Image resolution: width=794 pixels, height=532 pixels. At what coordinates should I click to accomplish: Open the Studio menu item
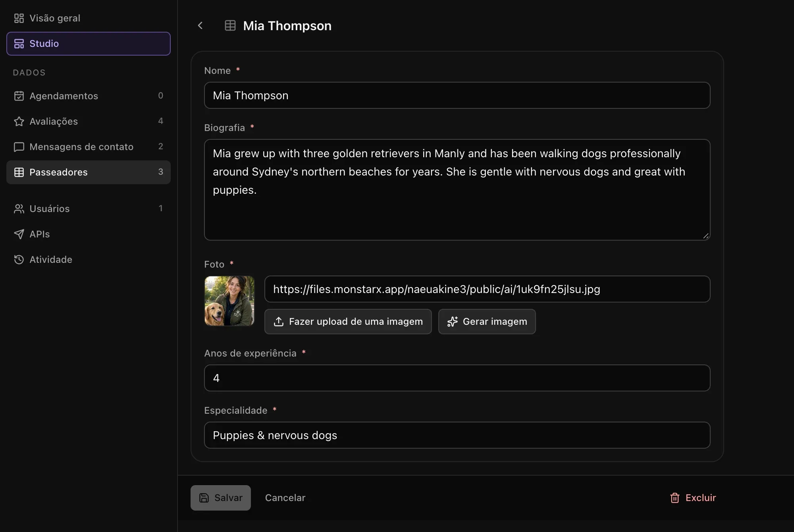coord(89,44)
